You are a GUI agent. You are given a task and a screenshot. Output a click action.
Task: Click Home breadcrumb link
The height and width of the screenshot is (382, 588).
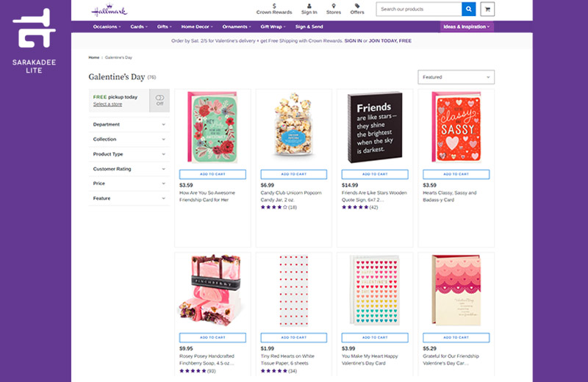click(94, 57)
